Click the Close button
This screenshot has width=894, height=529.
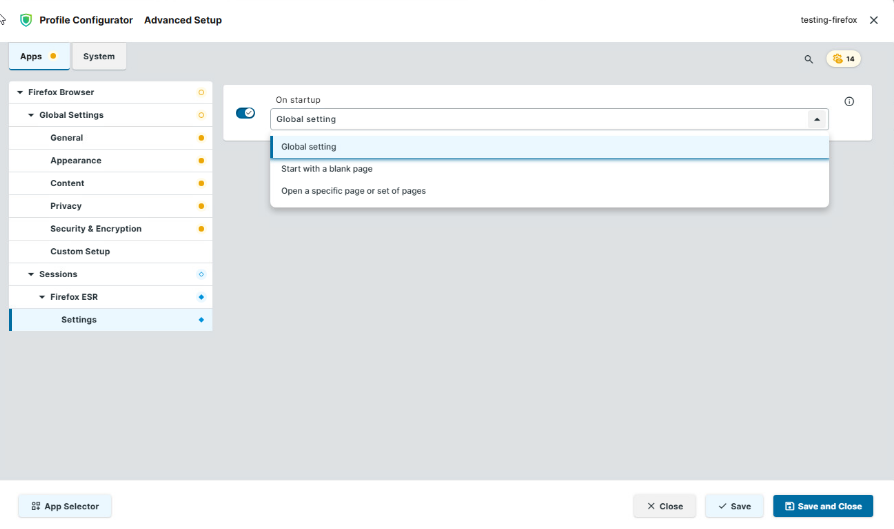[664, 506]
